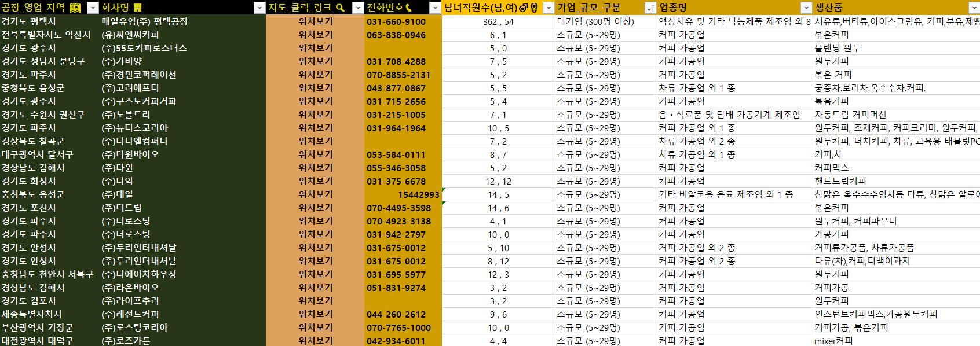Open 위치보기 link in the (주)다익 row
Screen dimensions: 980x346
(x=315, y=181)
